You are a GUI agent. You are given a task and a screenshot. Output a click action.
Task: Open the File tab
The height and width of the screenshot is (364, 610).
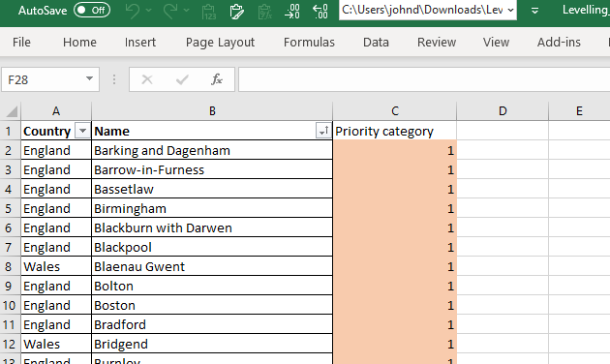(x=21, y=42)
